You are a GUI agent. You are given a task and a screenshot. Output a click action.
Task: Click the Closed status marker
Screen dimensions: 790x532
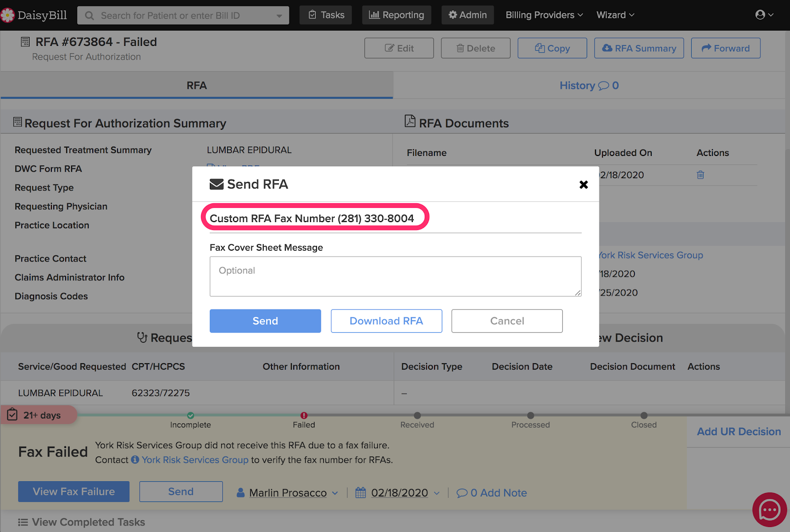pyautogui.click(x=644, y=416)
